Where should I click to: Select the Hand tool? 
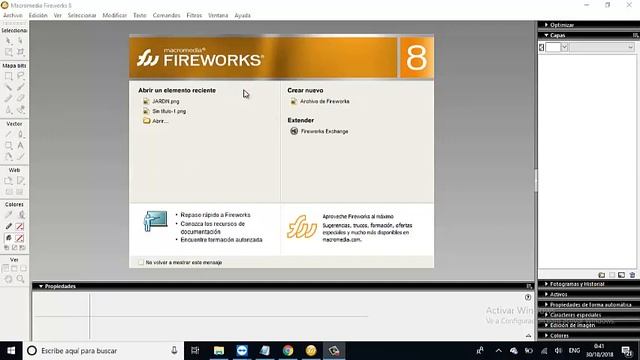coord(9,279)
